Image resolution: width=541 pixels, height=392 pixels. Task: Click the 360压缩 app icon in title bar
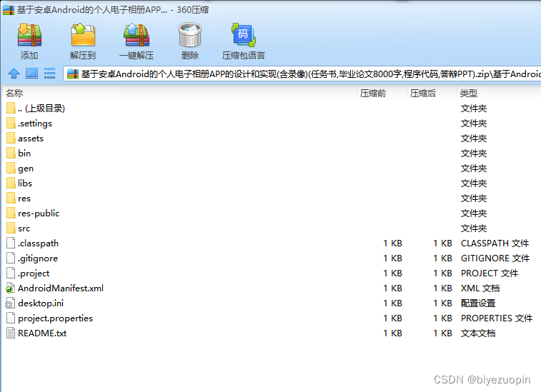tap(9, 10)
